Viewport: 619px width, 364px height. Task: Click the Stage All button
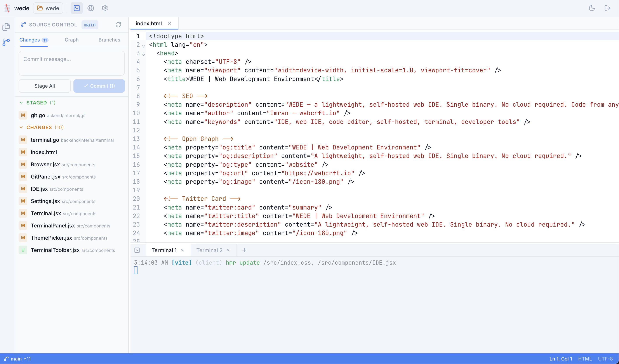click(45, 86)
